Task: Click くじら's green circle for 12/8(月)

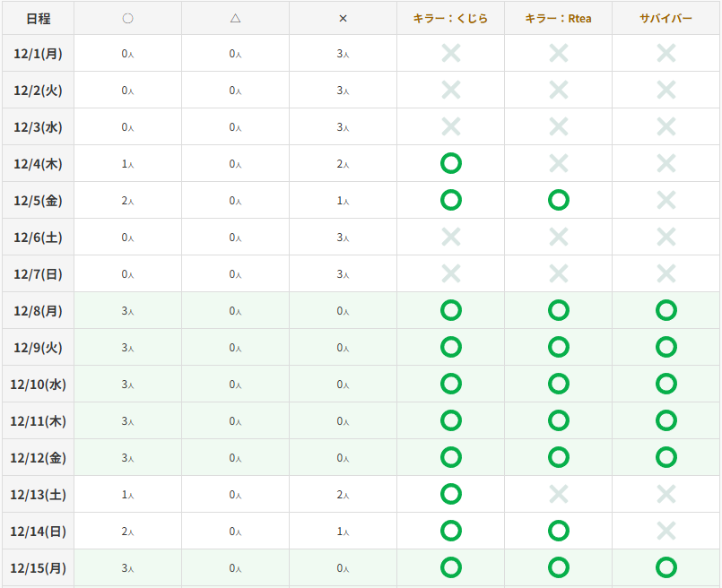Action: pyautogui.click(x=451, y=310)
